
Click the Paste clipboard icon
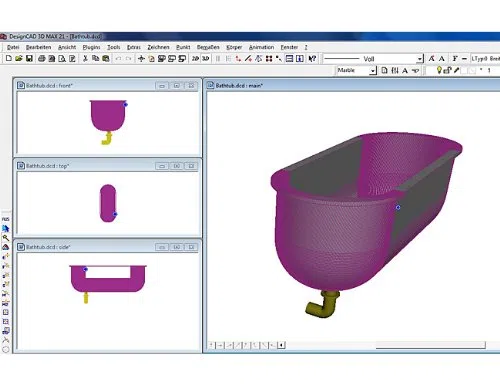[106, 59]
